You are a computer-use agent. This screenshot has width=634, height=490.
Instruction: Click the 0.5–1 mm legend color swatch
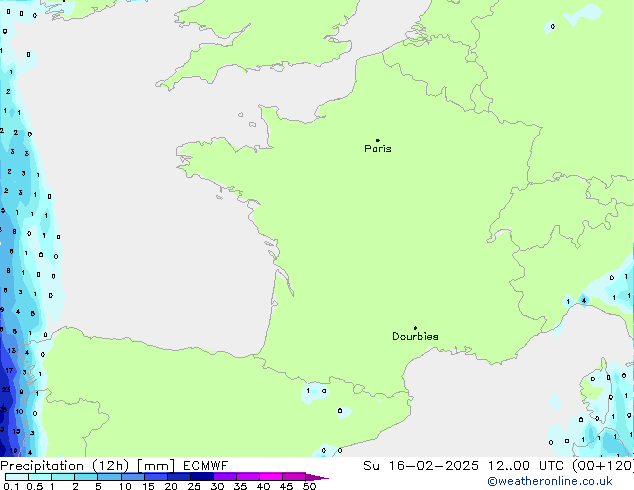[40, 477]
